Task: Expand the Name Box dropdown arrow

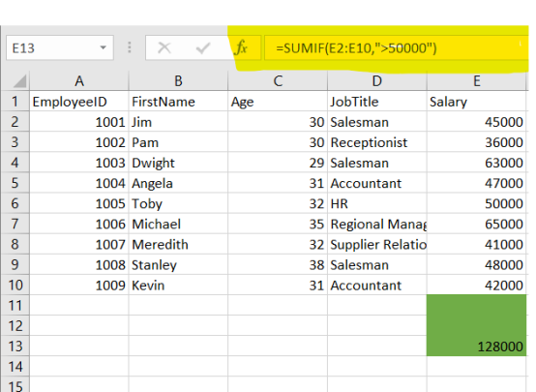Action: tap(103, 47)
